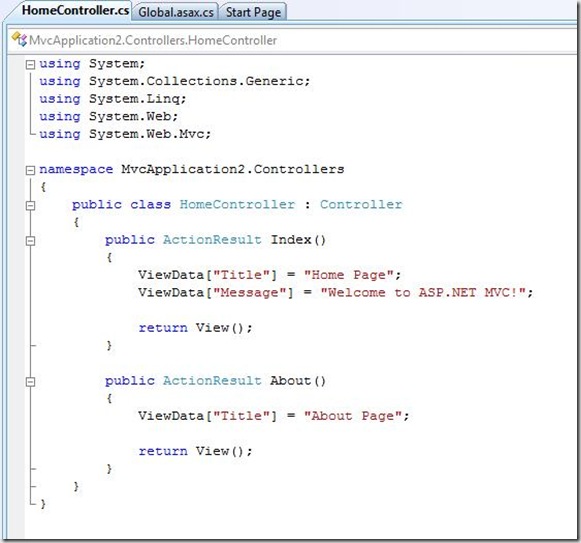Click the HomeController class name in code
581x543 pixels.
(238, 205)
